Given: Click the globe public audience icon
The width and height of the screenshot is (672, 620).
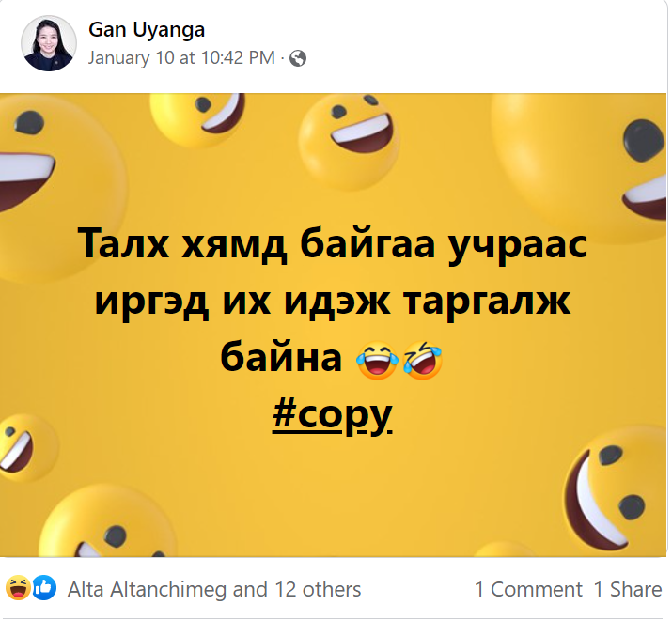Looking at the screenshot, I should click(x=298, y=58).
